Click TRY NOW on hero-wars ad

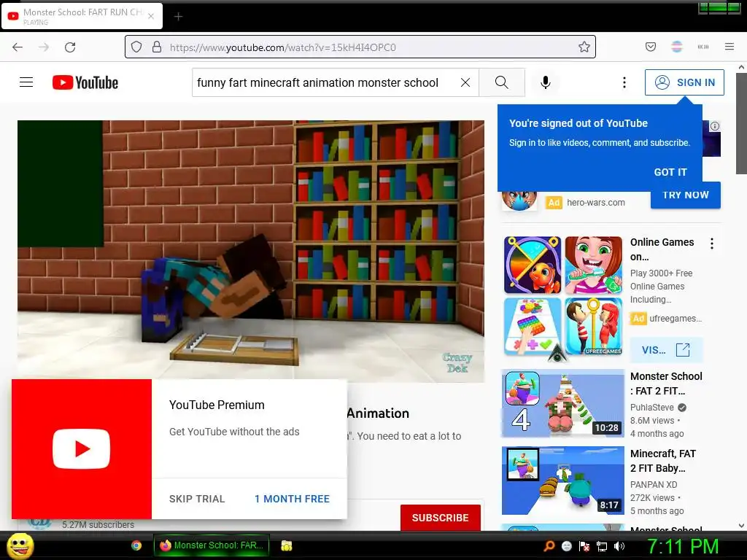coord(686,195)
